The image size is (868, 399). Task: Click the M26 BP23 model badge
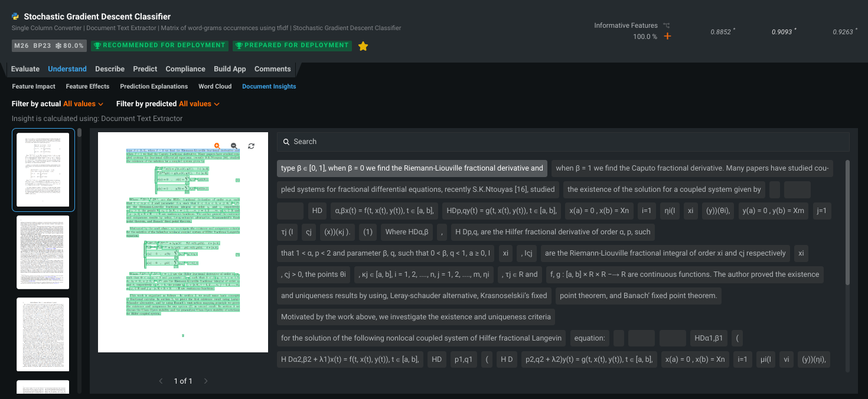(49, 45)
